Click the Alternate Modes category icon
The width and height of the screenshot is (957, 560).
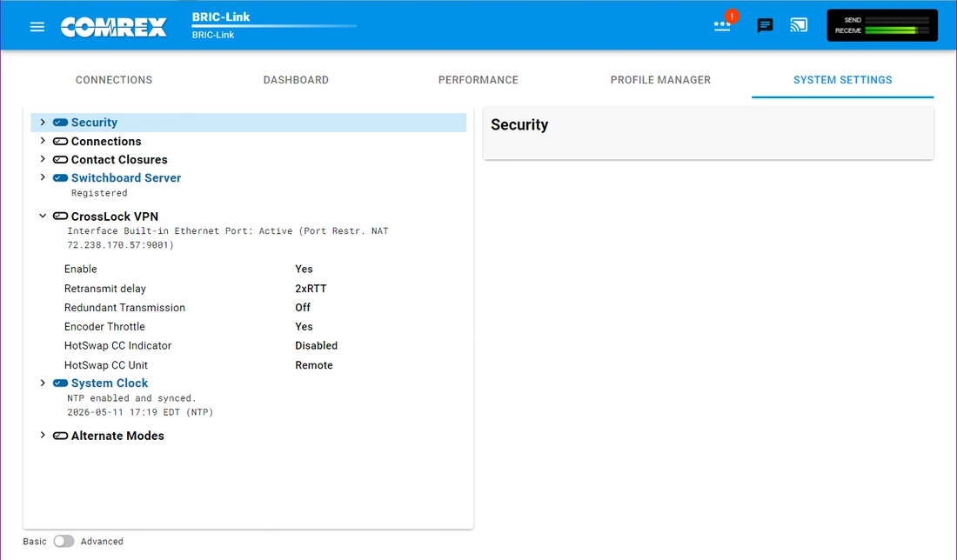(x=60, y=436)
